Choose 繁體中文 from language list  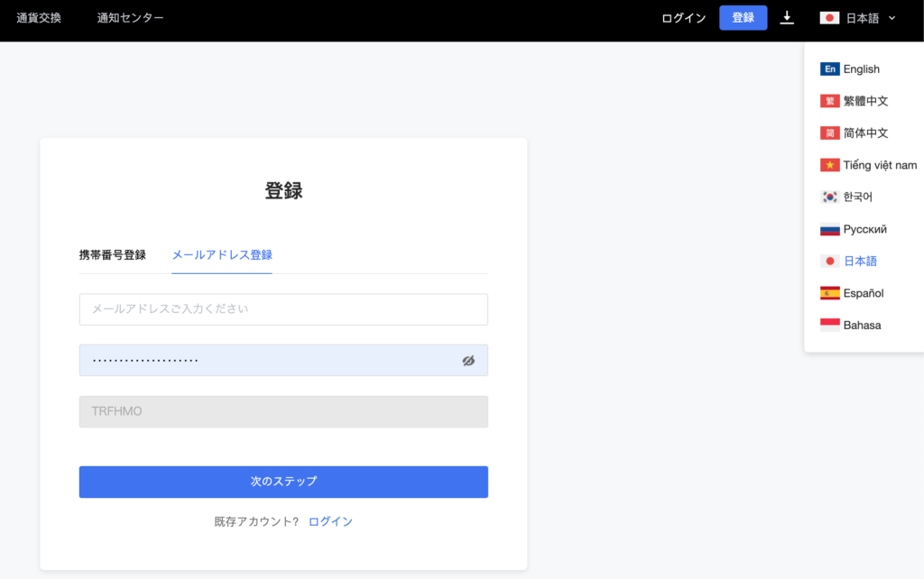click(864, 101)
